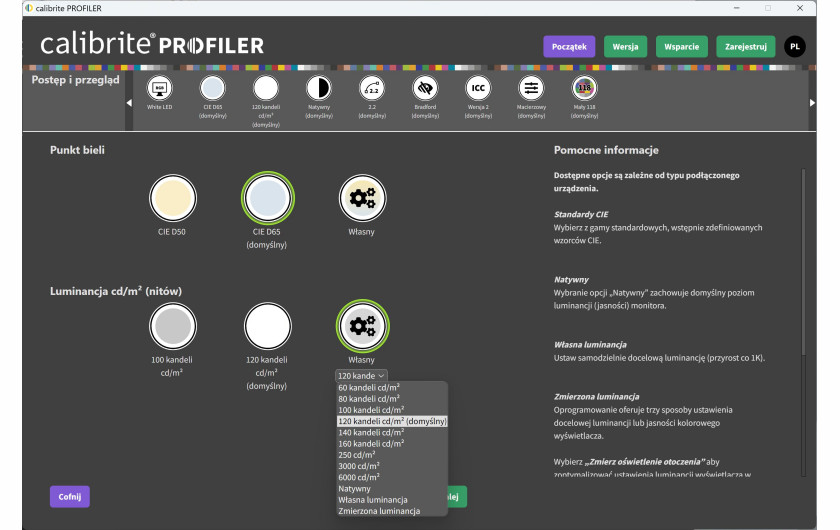Choose 140 kandeli cd/m² from list
840x530 pixels.
click(392, 432)
